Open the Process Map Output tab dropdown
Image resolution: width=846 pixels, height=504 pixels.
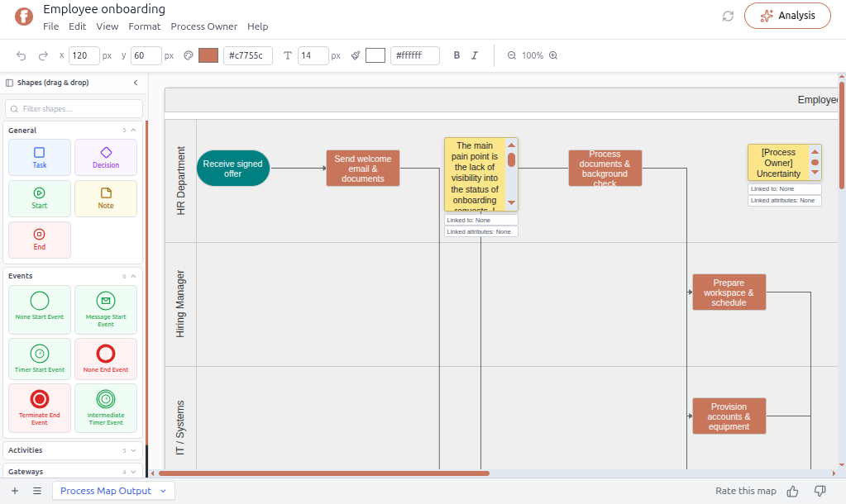[164, 491]
